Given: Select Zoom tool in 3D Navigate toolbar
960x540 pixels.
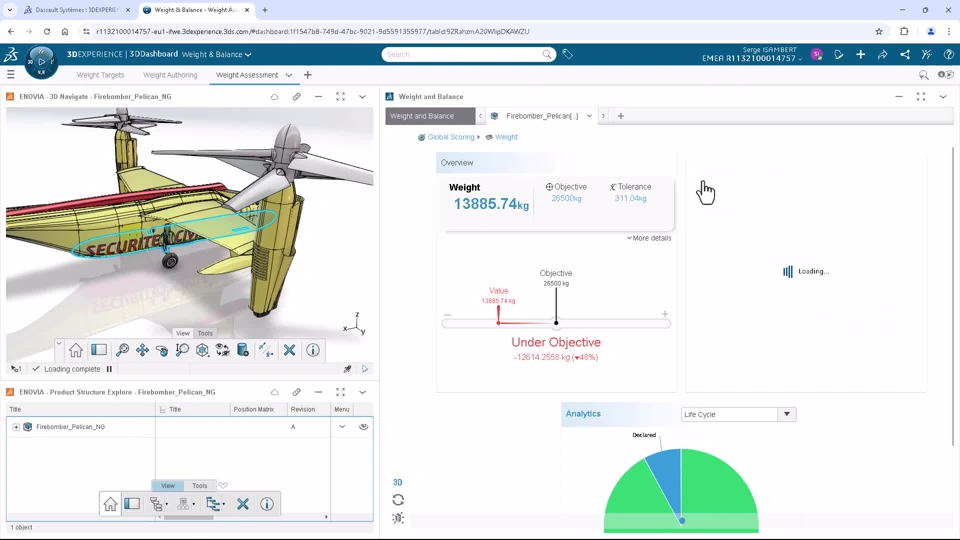Looking at the screenshot, I should [x=182, y=350].
